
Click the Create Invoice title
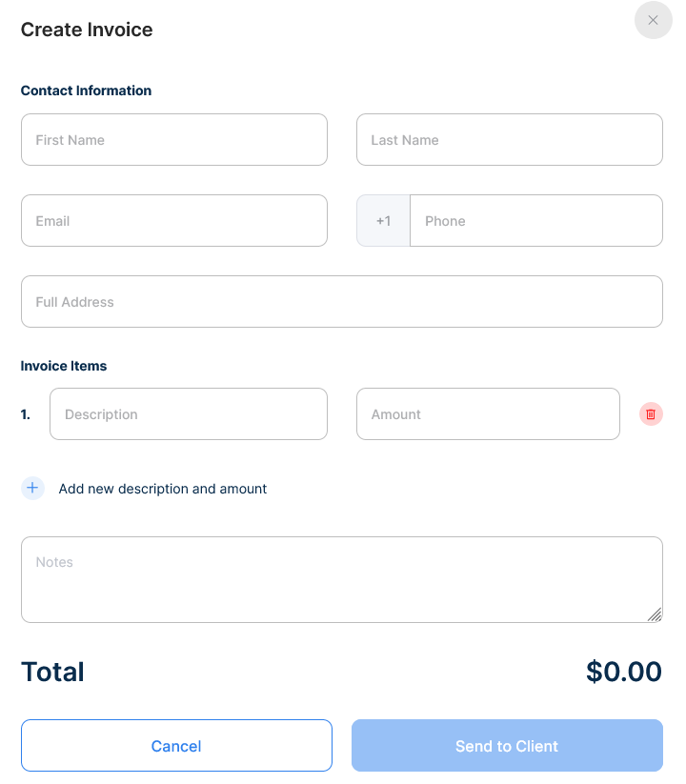tap(87, 30)
